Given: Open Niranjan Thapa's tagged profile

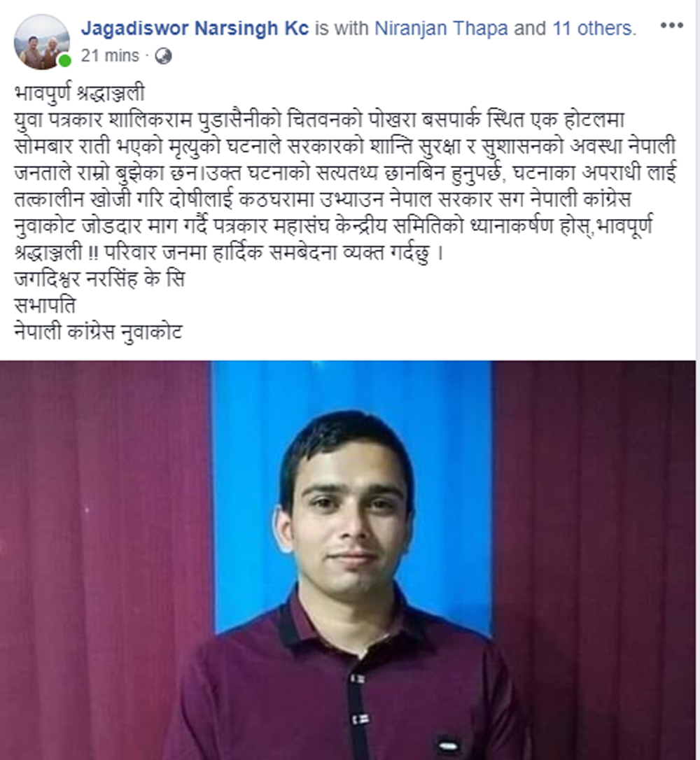Looking at the screenshot, I should pos(441,28).
